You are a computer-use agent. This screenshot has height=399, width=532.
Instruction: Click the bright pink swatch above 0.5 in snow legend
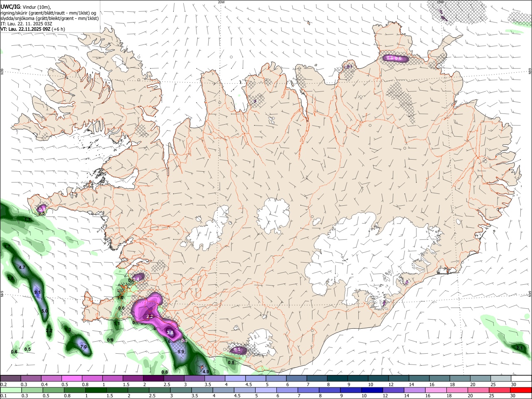pos(71,378)
